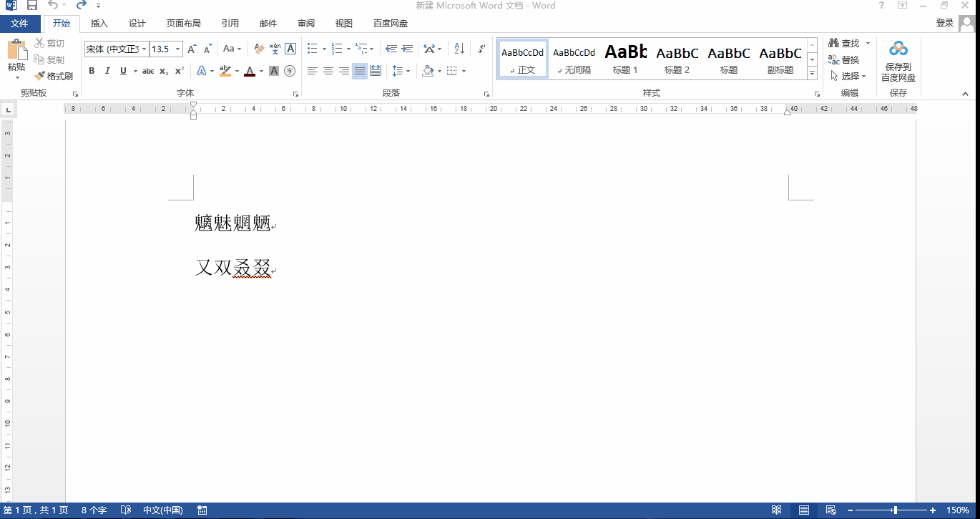Click the superscript icon

click(180, 71)
